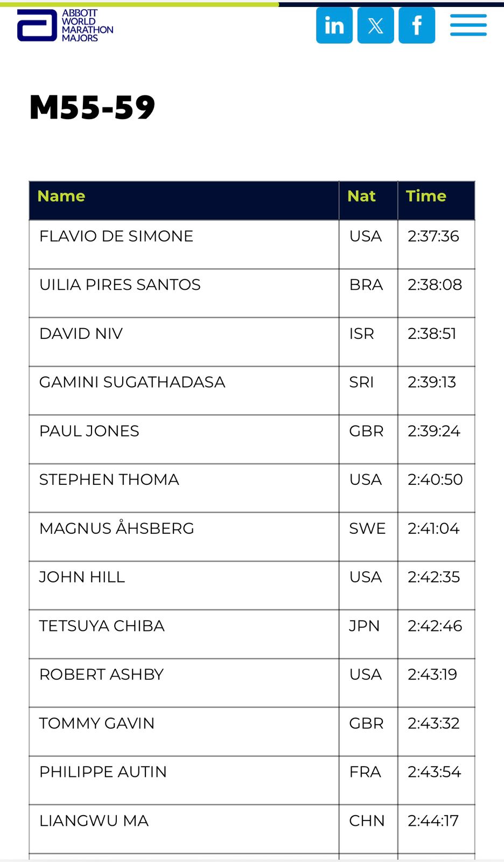504x862 pixels.
Task: Click the JOHN HILL row
Action: 252,586
